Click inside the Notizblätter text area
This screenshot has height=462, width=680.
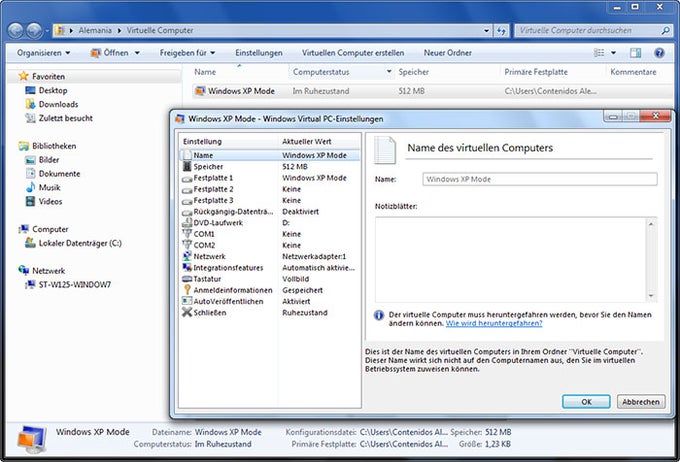511,259
